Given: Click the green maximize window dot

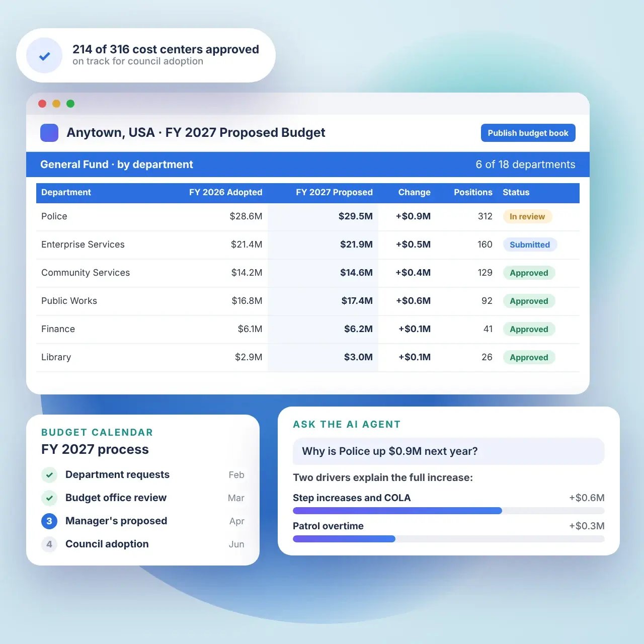Looking at the screenshot, I should [x=70, y=104].
